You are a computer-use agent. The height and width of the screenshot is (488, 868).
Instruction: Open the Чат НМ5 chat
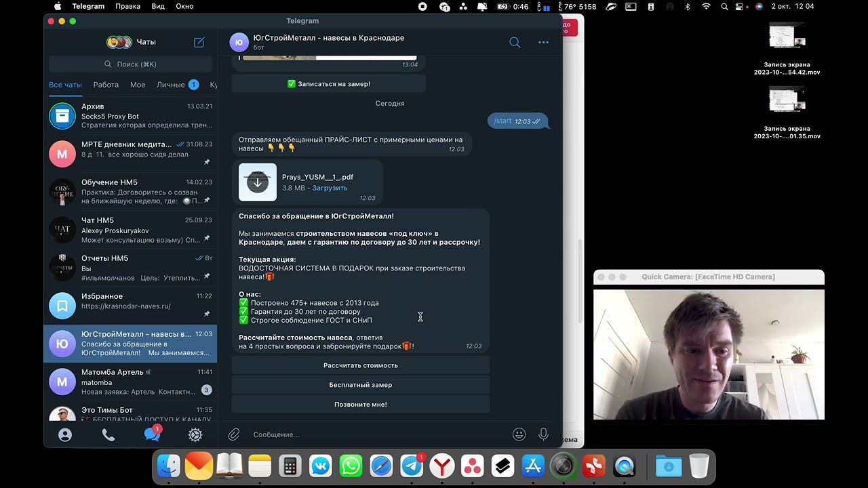[x=130, y=230]
